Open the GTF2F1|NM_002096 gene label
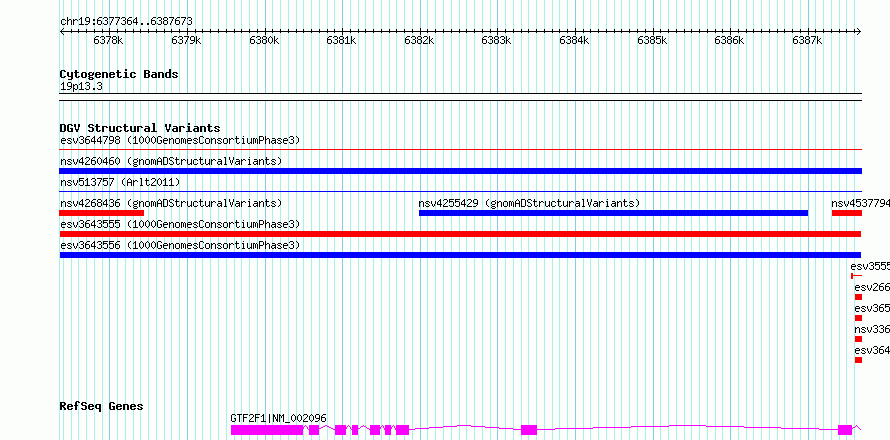The image size is (890, 440). coord(279,418)
